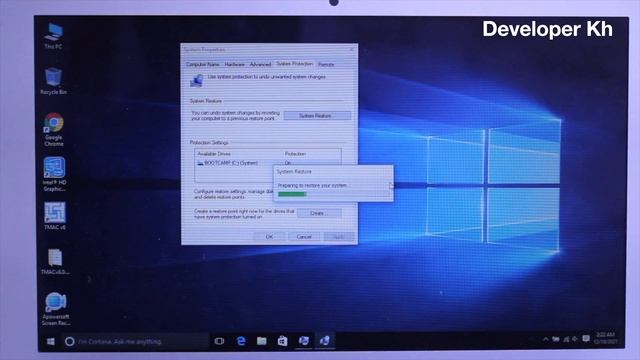Open Task View on the taskbar
640x360 pixels.
pyautogui.click(x=219, y=341)
